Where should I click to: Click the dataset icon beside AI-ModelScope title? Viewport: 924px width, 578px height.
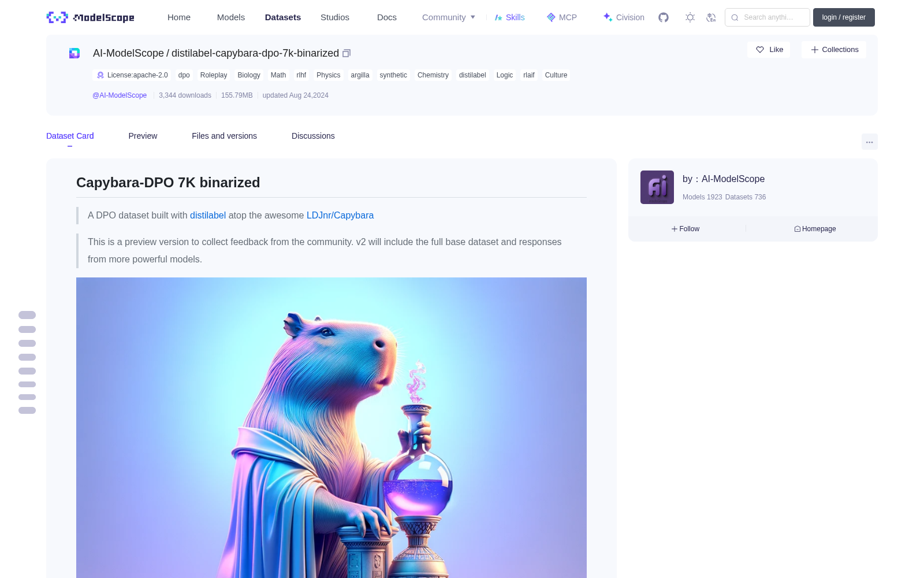(x=74, y=53)
